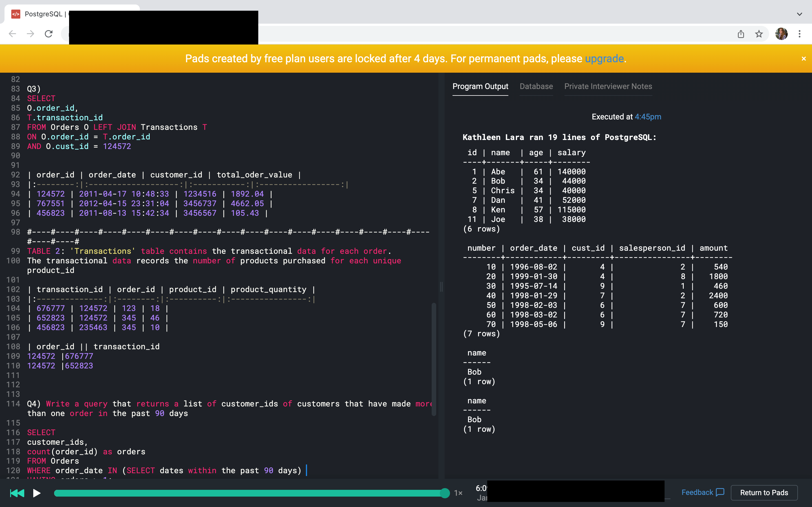The height and width of the screenshot is (507, 812).
Task: Dismiss the orange upgrade banner
Action: coord(804,59)
